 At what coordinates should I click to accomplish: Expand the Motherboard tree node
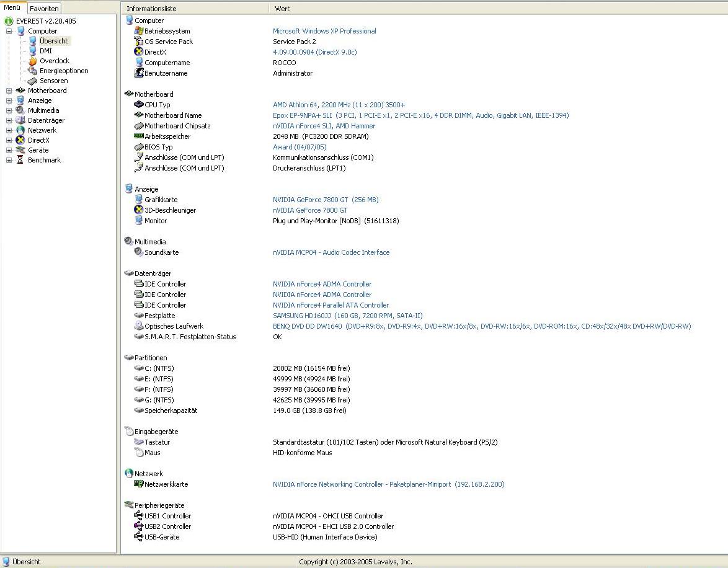click(9, 91)
